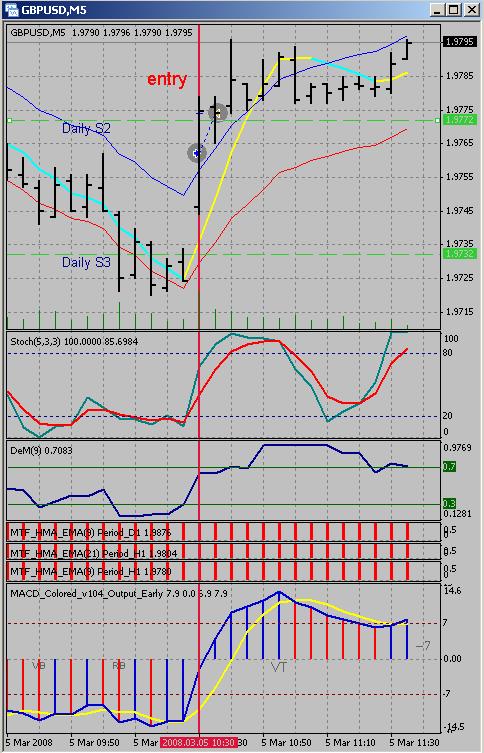The image size is (484, 753).
Task: Click the MTF_HMA_EMA(9) Period_H1 label
Action: coord(90,571)
